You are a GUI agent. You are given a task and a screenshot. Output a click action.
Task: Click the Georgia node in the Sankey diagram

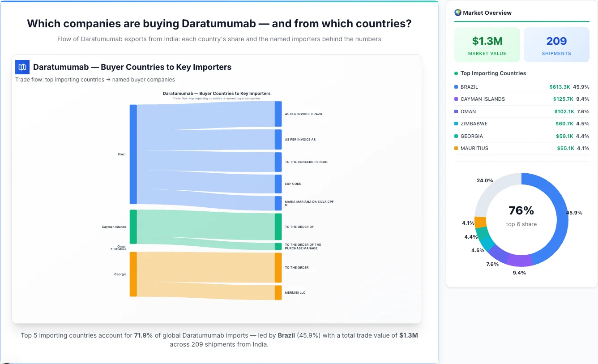pos(132,274)
